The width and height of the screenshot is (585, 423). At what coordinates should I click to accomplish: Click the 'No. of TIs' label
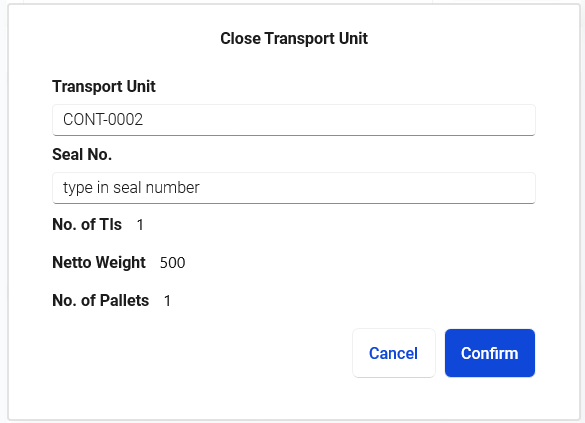click(x=87, y=225)
